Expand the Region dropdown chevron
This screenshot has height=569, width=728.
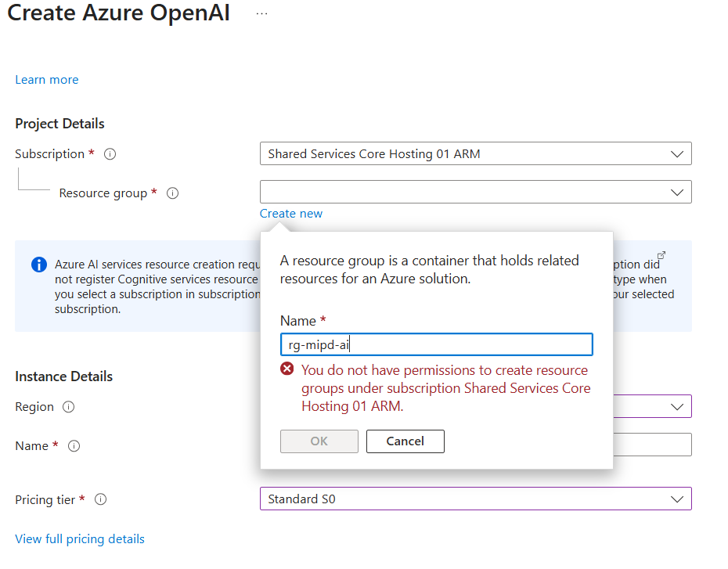point(677,407)
